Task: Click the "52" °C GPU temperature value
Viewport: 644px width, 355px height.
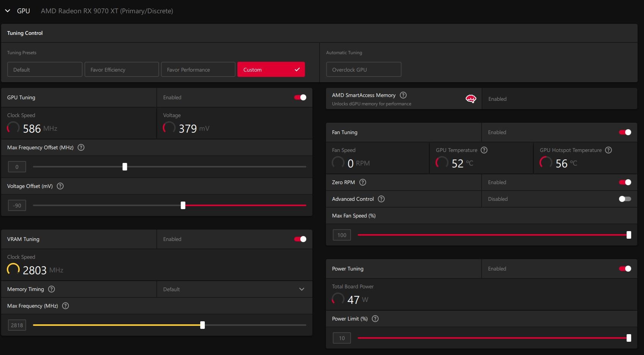Action: pyautogui.click(x=458, y=164)
